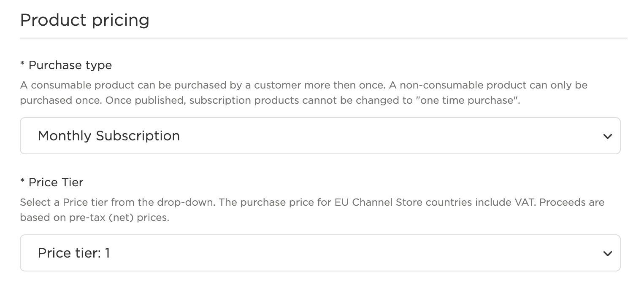Open the Purchase type dropdown

click(320, 136)
